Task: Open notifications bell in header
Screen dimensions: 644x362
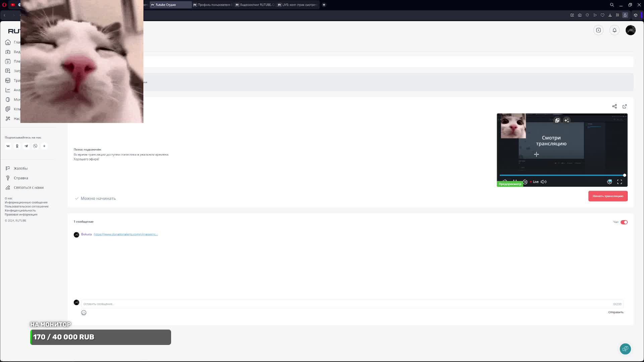Action: 614,30
